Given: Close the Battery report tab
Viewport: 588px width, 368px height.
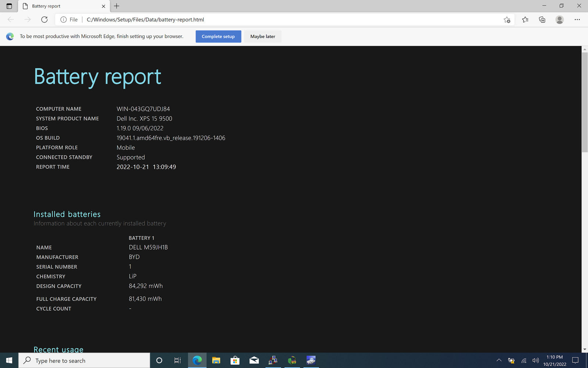Looking at the screenshot, I should (103, 6).
